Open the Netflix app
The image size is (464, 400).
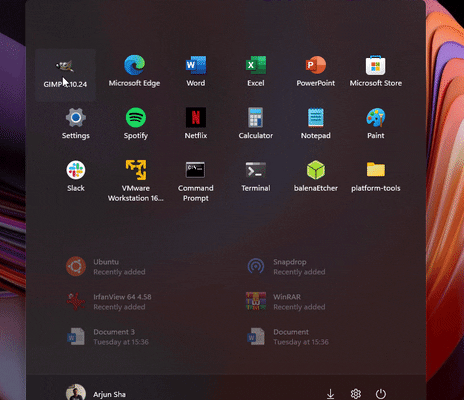(196, 124)
